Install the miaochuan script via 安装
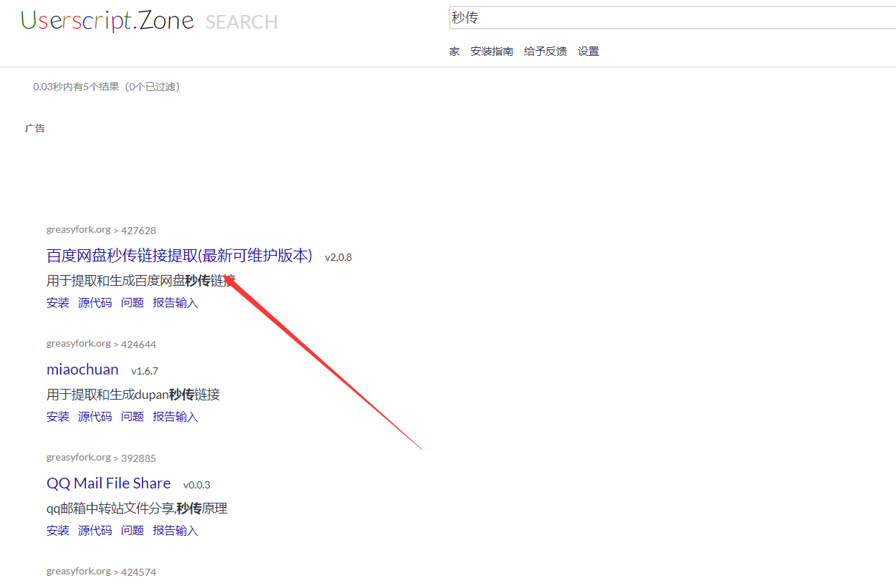Viewport: 896px width, 588px height. [58, 417]
